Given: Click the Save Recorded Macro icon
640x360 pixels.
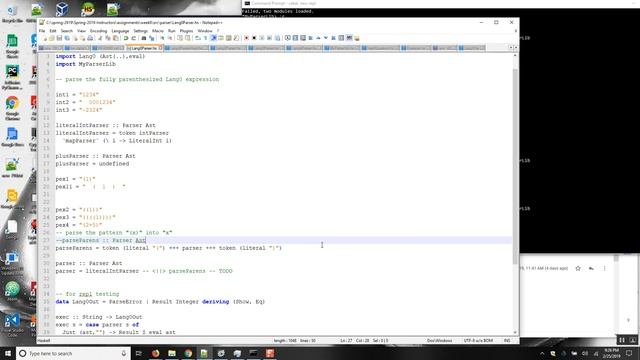Looking at the screenshot, I should pyautogui.click(x=277, y=38).
